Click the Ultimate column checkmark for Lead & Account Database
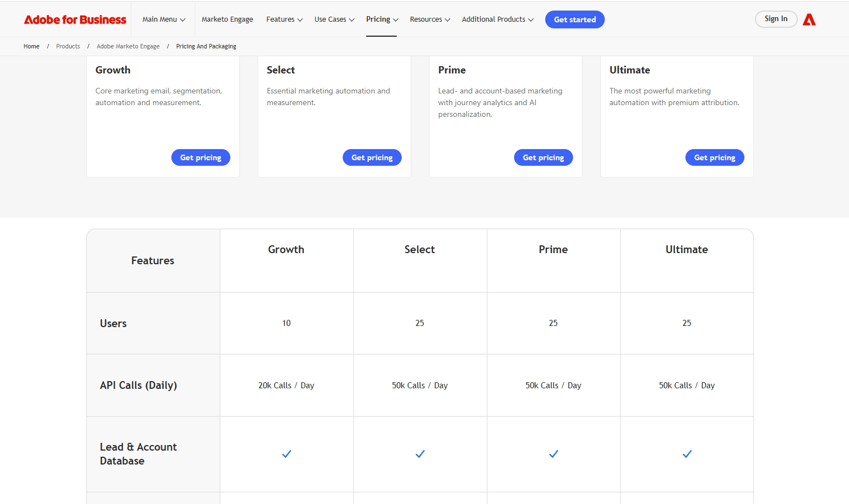The height and width of the screenshot is (504, 849). (687, 454)
